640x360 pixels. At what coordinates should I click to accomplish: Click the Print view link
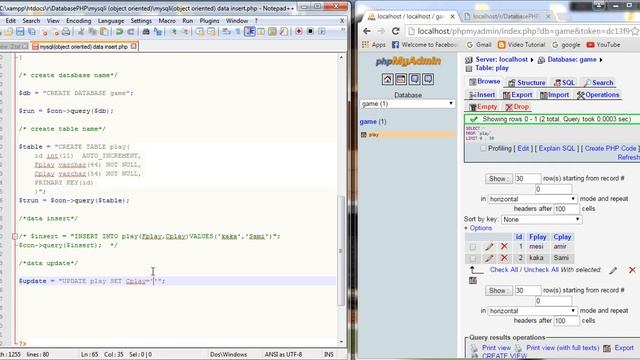pyautogui.click(x=496, y=347)
